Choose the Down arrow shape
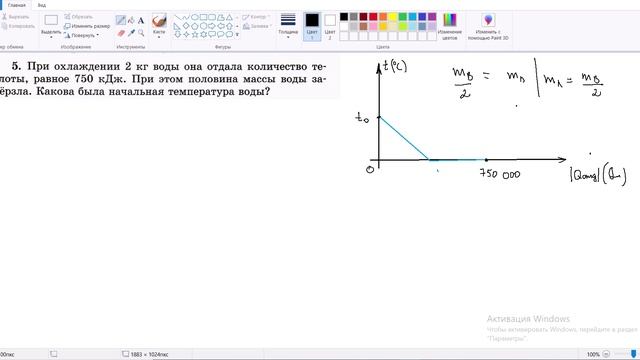The width and height of the screenshot is (640, 360). [178, 35]
